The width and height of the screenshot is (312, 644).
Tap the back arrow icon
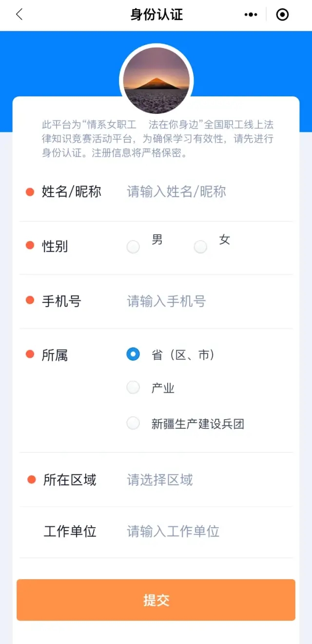(x=19, y=15)
